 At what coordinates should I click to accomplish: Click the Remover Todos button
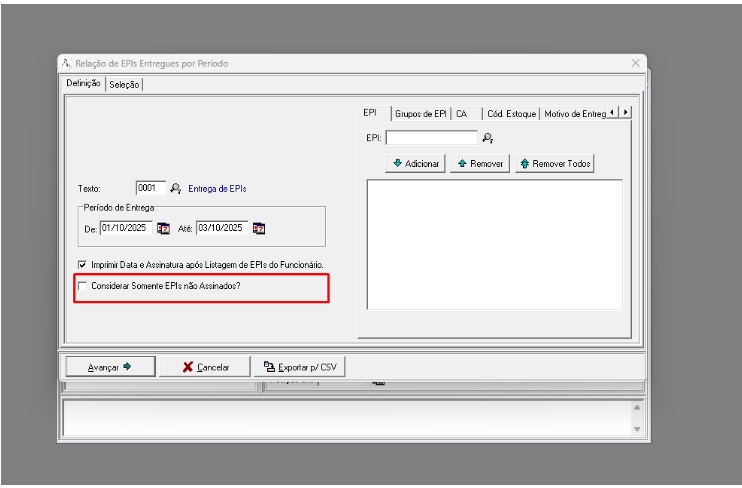pyautogui.click(x=555, y=163)
